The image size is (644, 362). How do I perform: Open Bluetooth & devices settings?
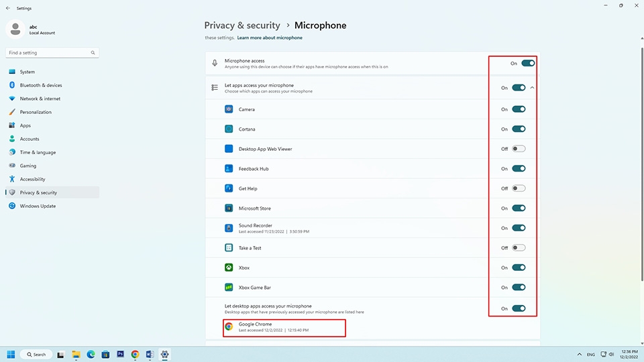52,85
